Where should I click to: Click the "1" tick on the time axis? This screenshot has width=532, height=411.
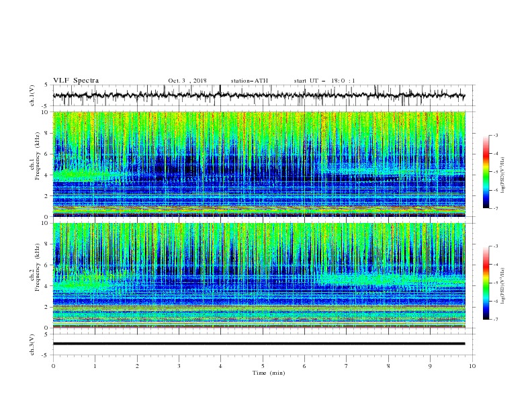[x=95, y=366]
